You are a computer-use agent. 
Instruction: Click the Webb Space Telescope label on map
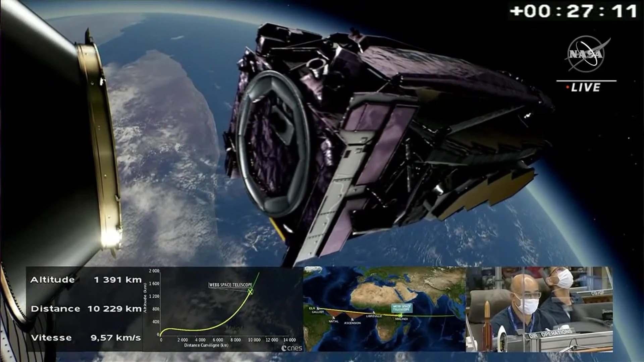pyautogui.click(x=402, y=308)
